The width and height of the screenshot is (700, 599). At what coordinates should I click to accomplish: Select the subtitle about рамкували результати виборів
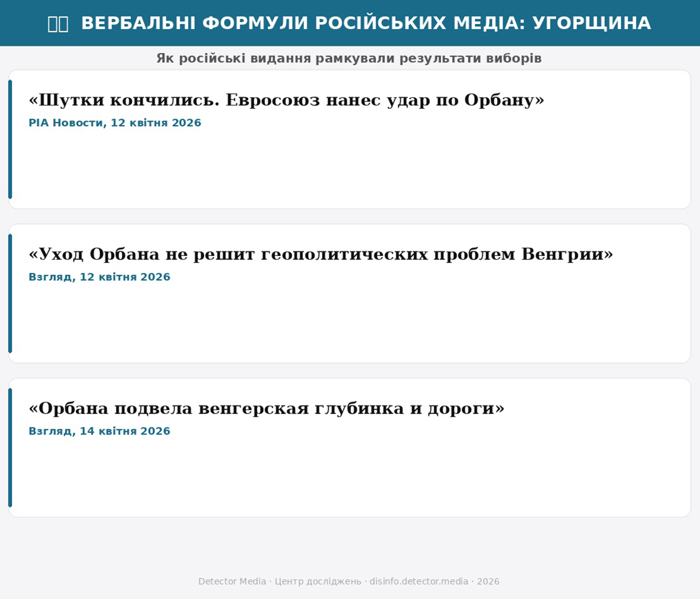click(x=349, y=58)
